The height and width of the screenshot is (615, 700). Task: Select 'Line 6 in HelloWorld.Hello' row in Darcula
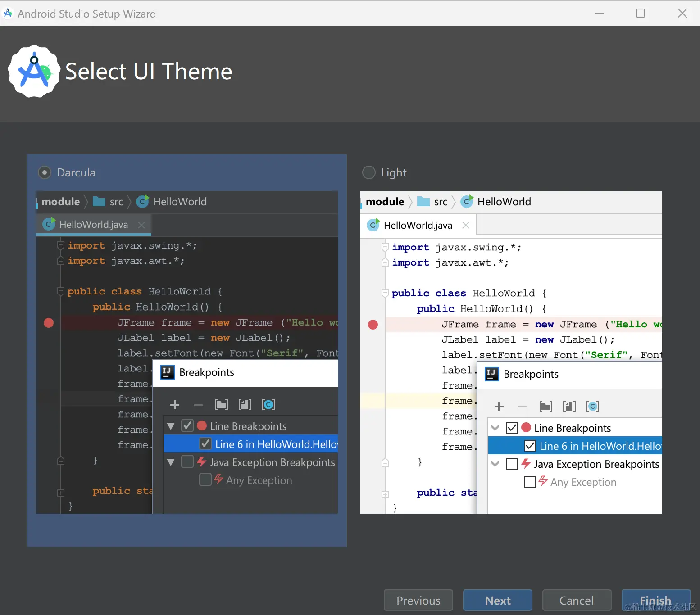pyautogui.click(x=251, y=444)
